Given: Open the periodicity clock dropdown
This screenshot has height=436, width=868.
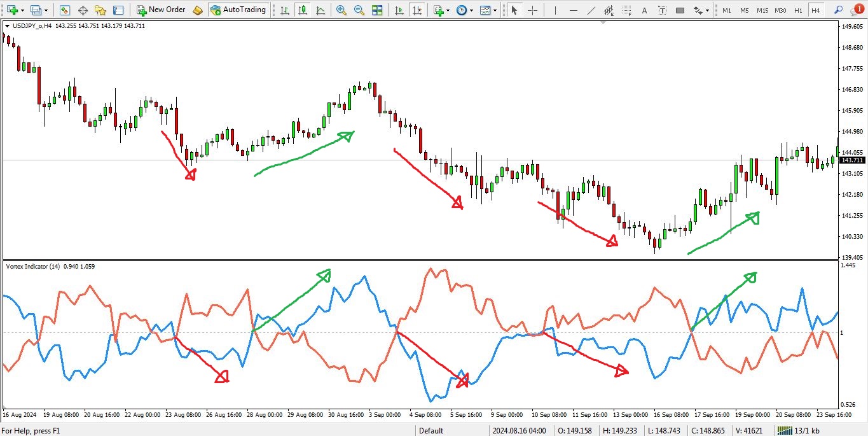Looking at the screenshot, I should tap(471, 10).
